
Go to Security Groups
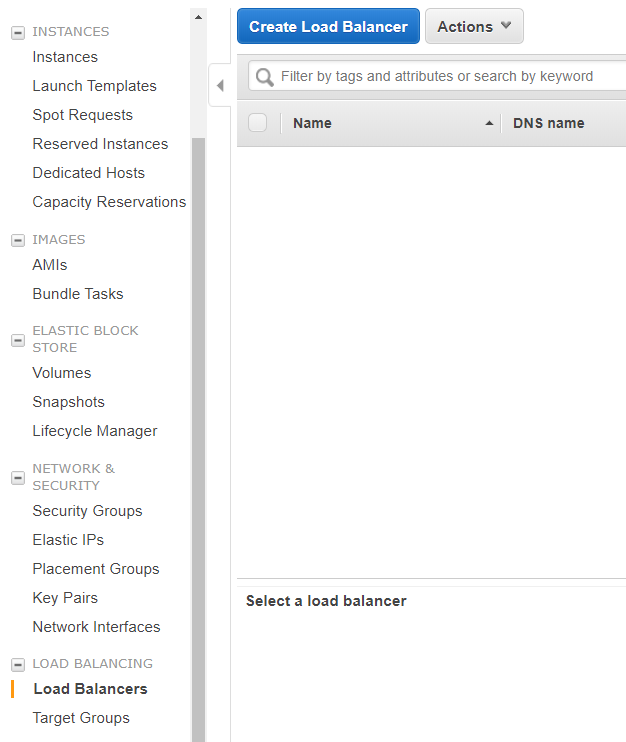point(88,511)
